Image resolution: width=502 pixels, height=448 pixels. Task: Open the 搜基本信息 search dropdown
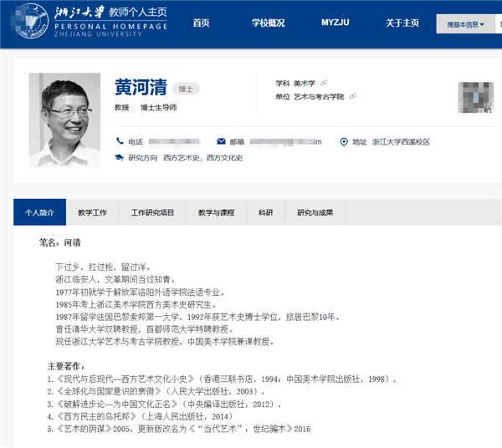pyautogui.click(x=465, y=24)
